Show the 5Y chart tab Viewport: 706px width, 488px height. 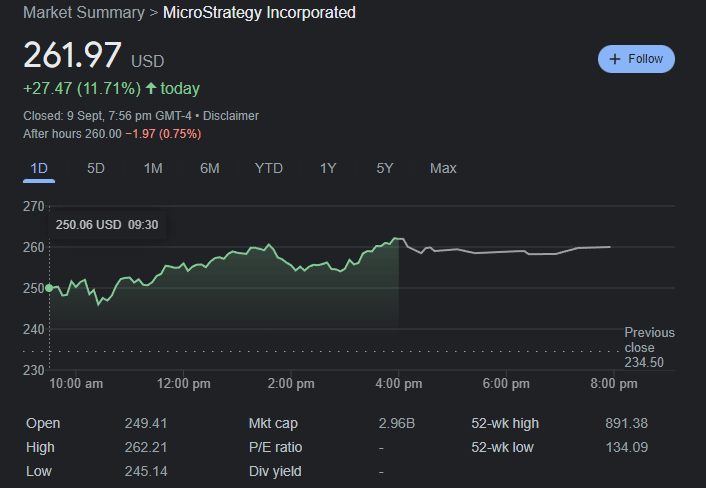point(385,168)
